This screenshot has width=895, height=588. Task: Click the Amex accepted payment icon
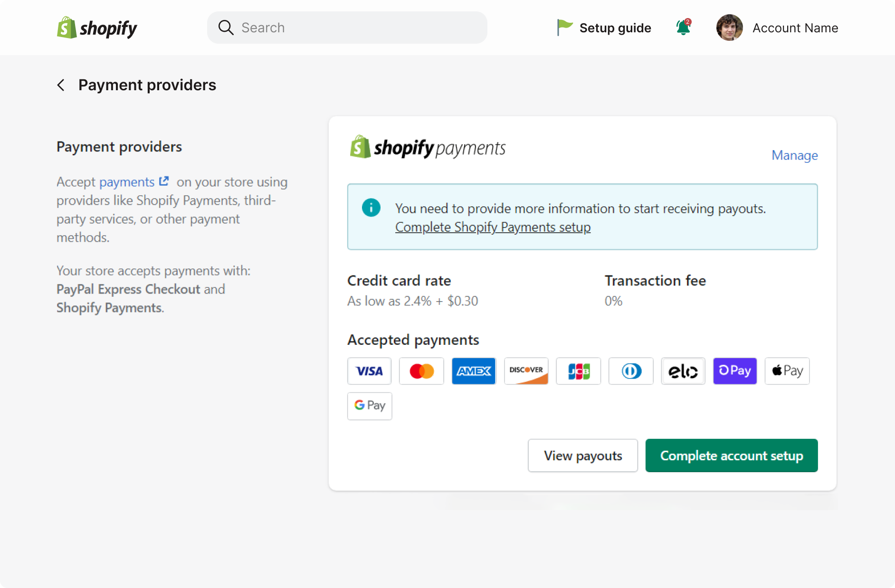(x=474, y=371)
